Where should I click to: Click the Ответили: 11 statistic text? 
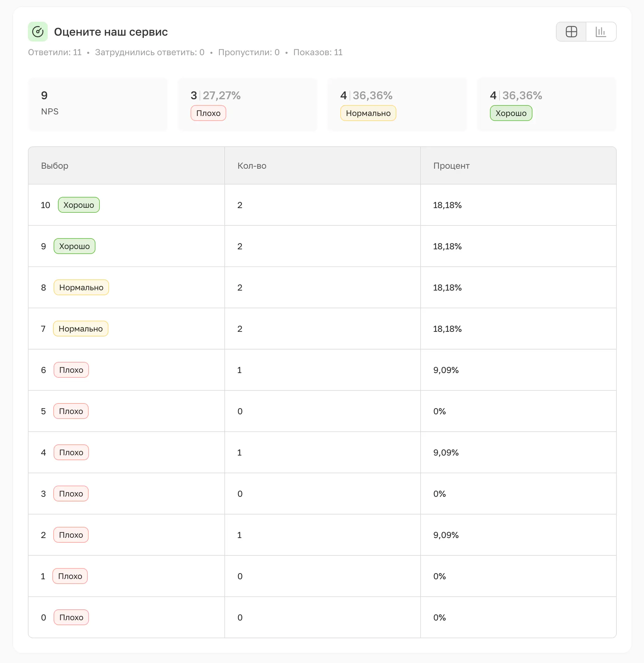(55, 52)
